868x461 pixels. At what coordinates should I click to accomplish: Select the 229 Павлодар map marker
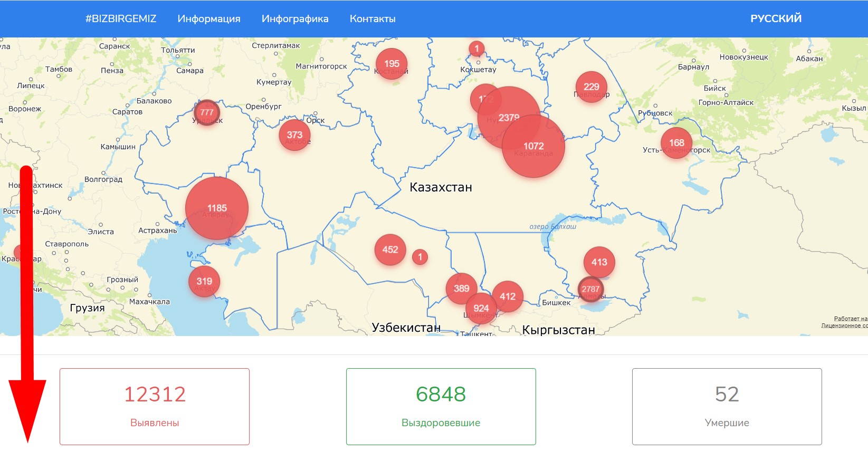591,87
